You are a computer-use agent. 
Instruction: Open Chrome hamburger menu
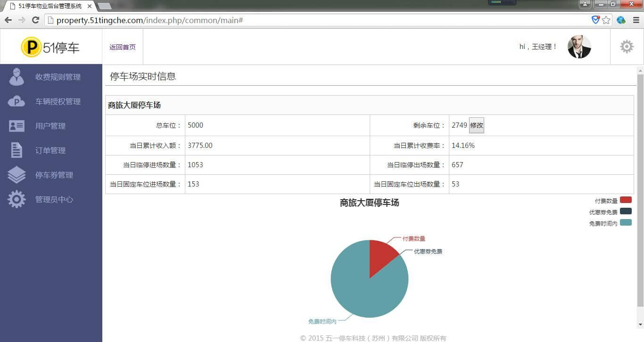tap(636, 20)
